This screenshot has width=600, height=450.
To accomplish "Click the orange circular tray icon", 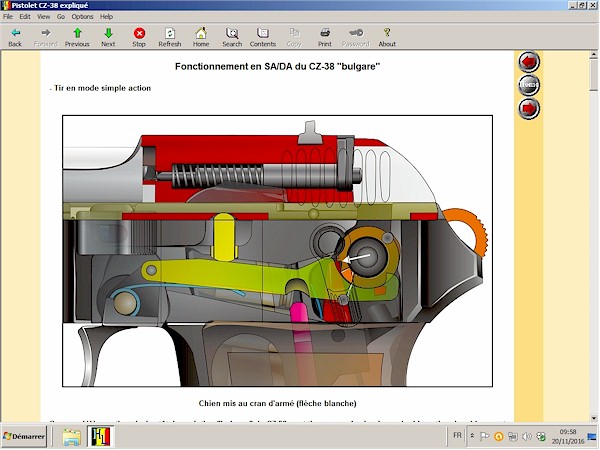I will click(x=499, y=436).
